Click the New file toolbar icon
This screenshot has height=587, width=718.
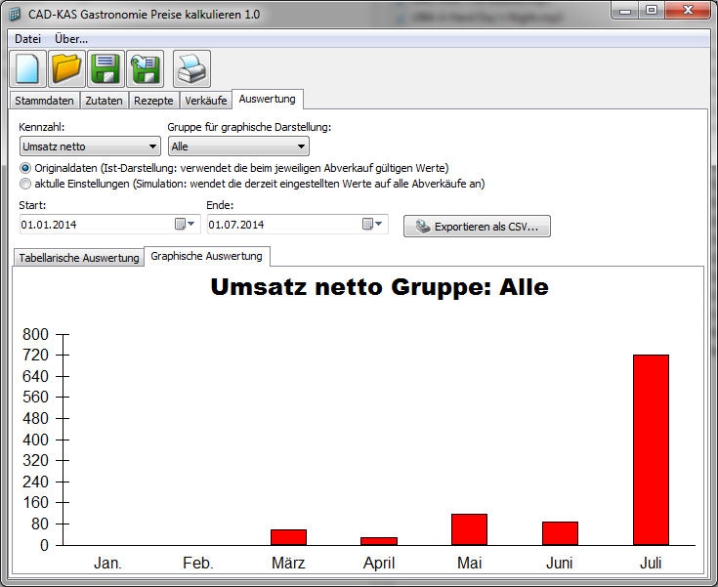pyautogui.click(x=28, y=69)
